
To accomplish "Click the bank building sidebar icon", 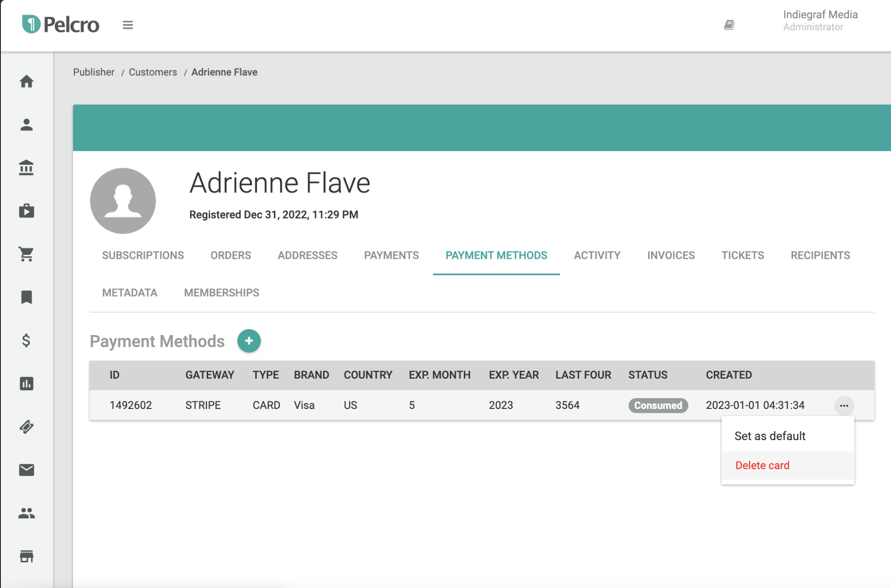I will [x=27, y=168].
